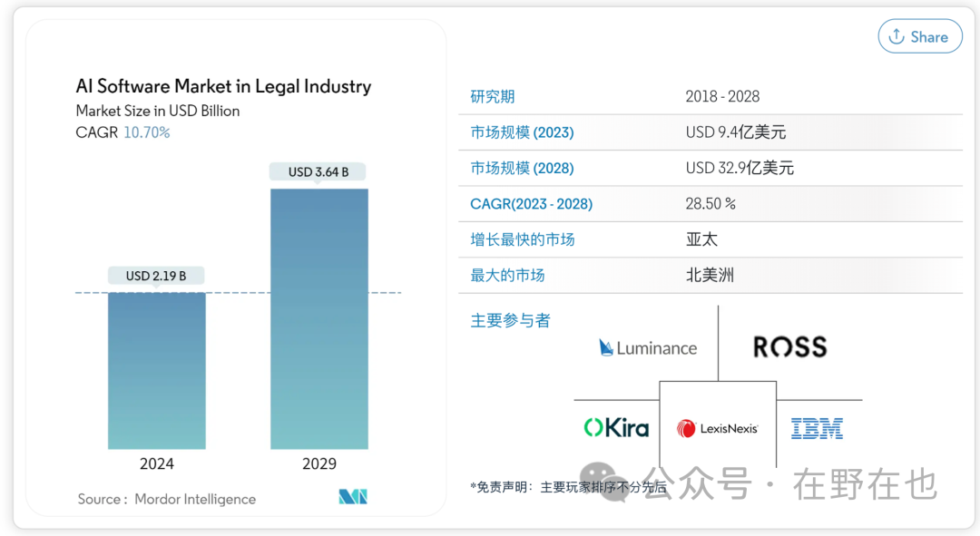Image resolution: width=980 pixels, height=536 pixels.
Task: Click the 2018 - 2028 value
Action: click(x=722, y=96)
